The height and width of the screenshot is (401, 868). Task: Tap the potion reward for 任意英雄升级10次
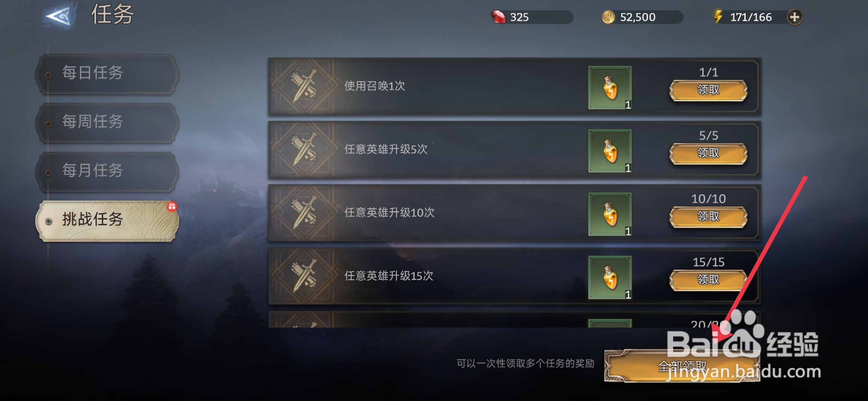click(610, 214)
